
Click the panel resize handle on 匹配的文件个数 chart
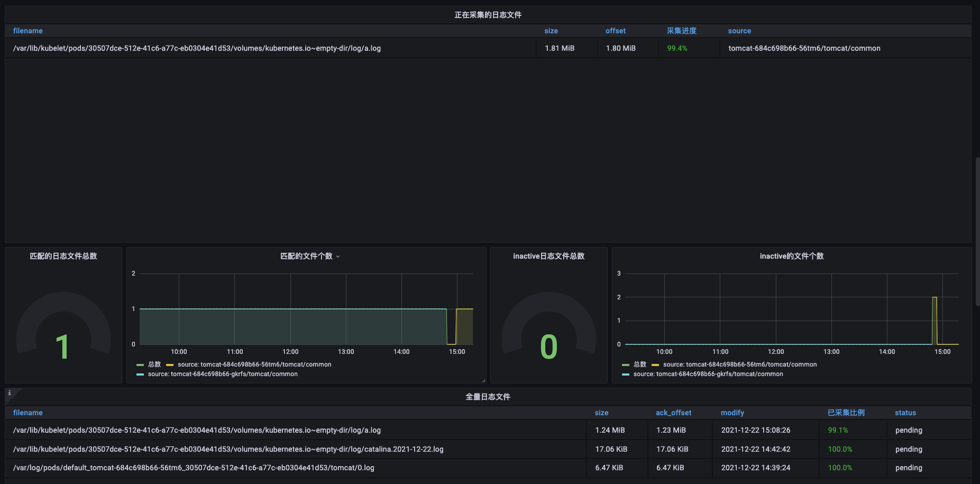pos(483,379)
